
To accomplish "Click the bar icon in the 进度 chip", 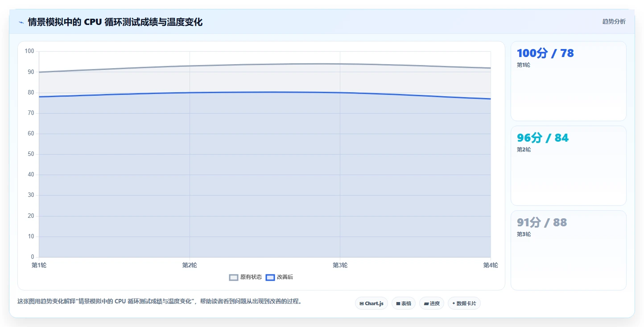I will (426, 303).
